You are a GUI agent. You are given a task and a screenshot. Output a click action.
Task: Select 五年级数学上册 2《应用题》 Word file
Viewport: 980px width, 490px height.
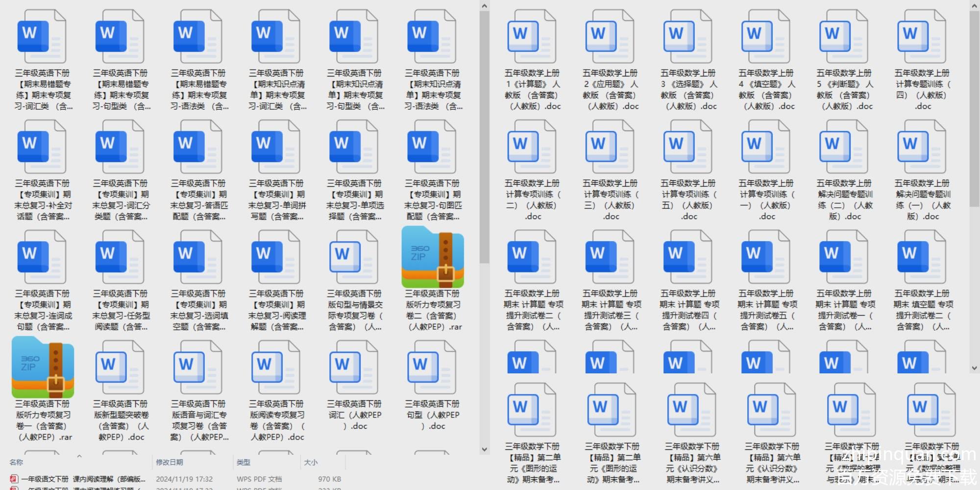(x=609, y=37)
